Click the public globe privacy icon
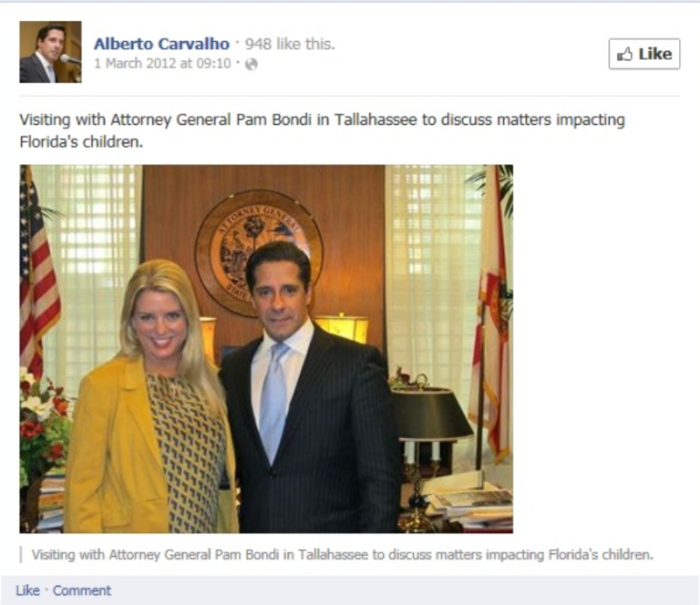 [x=252, y=65]
